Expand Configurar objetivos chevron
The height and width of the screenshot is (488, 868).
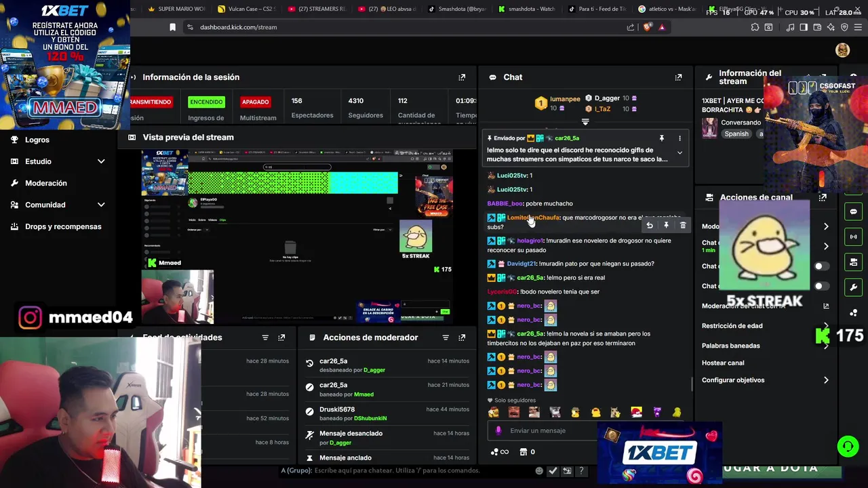(826, 380)
